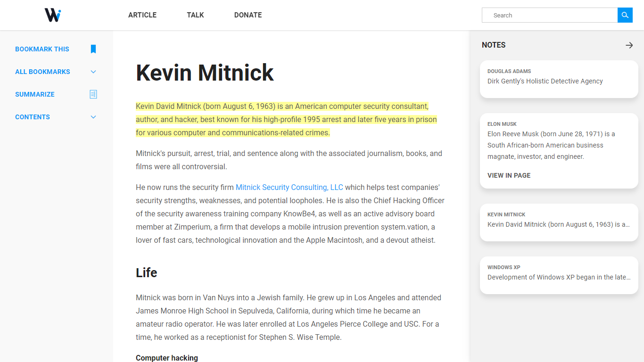This screenshot has width=644, height=362.
Task: Collapse Notes panel with arrow icon
Action: (629, 45)
